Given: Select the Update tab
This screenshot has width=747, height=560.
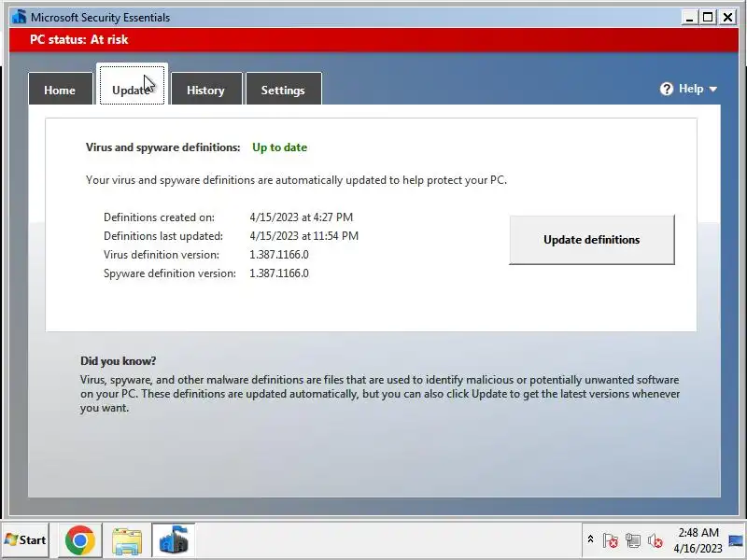Looking at the screenshot, I should [132, 85].
